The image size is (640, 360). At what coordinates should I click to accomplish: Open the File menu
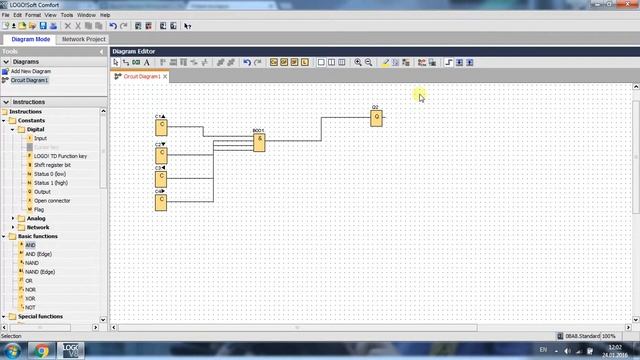[x=5, y=15]
